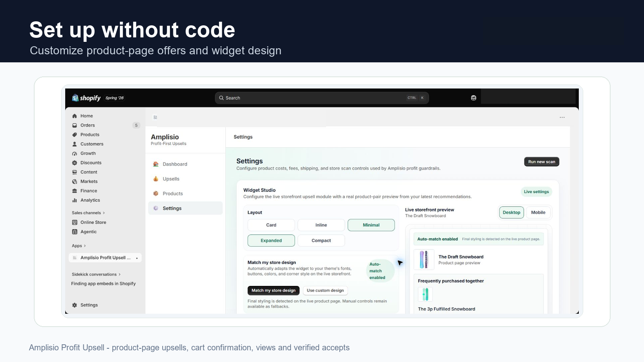Toggle the Compact layout option
Viewport: 644px width, 362px height.
pos(321,241)
